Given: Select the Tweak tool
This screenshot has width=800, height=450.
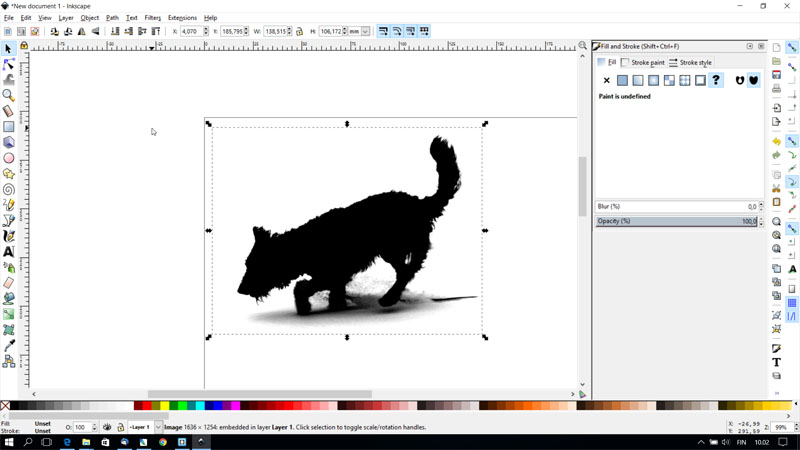Looking at the screenshot, I should 8,80.
